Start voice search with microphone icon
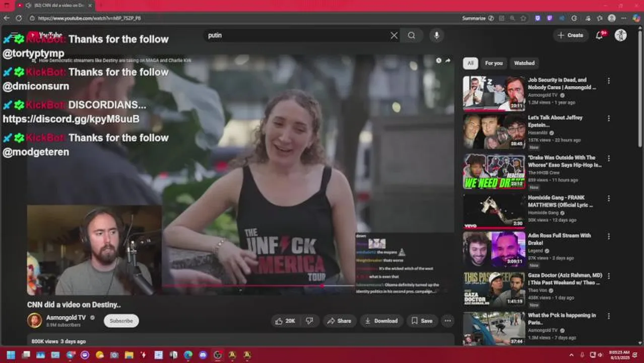The width and height of the screenshot is (644, 363). pos(436,35)
